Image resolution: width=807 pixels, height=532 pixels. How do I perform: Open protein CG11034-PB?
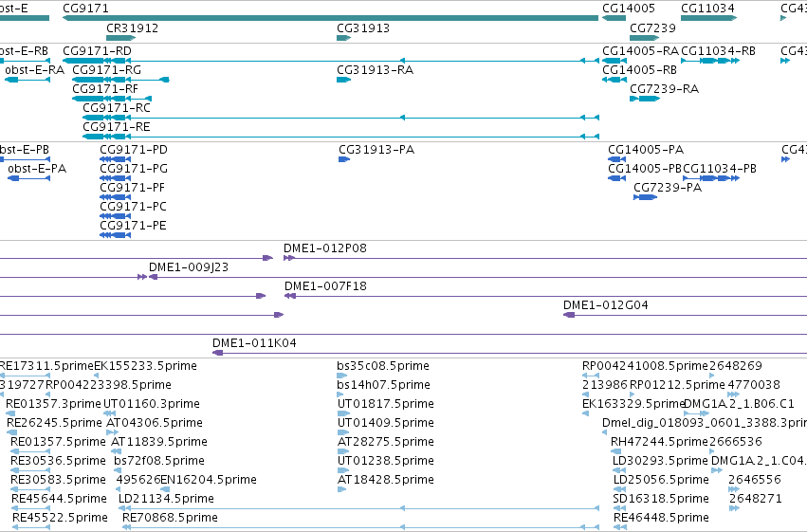click(720, 169)
